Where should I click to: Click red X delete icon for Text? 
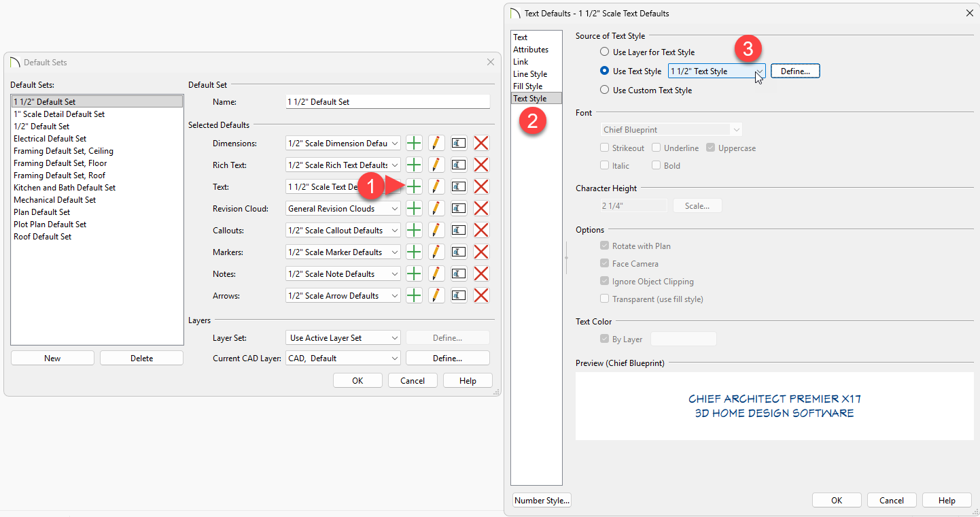click(481, 187)
